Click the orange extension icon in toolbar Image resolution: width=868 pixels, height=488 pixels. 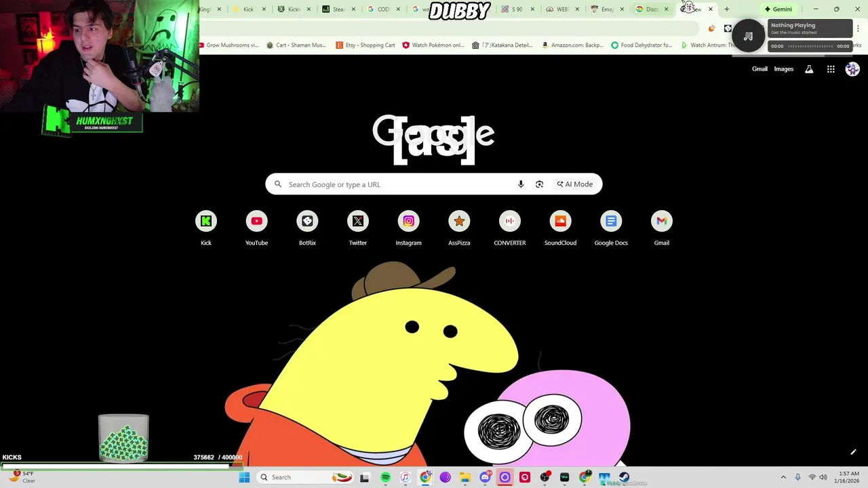point(711,28)
